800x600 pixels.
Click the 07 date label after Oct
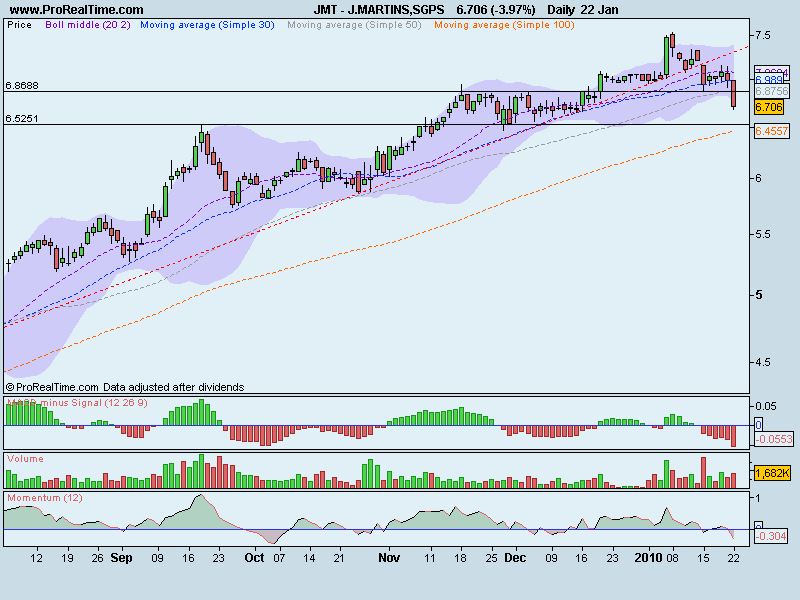tap(279, 558)
